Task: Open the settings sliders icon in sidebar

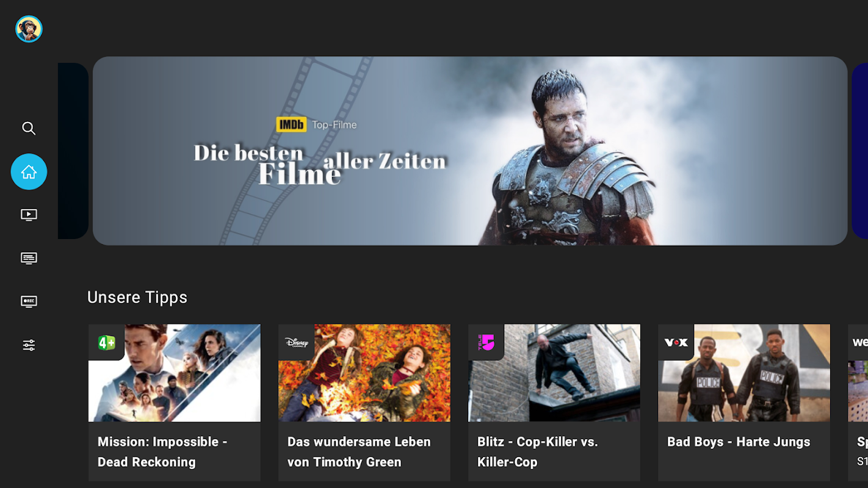Action: (29, 345)
